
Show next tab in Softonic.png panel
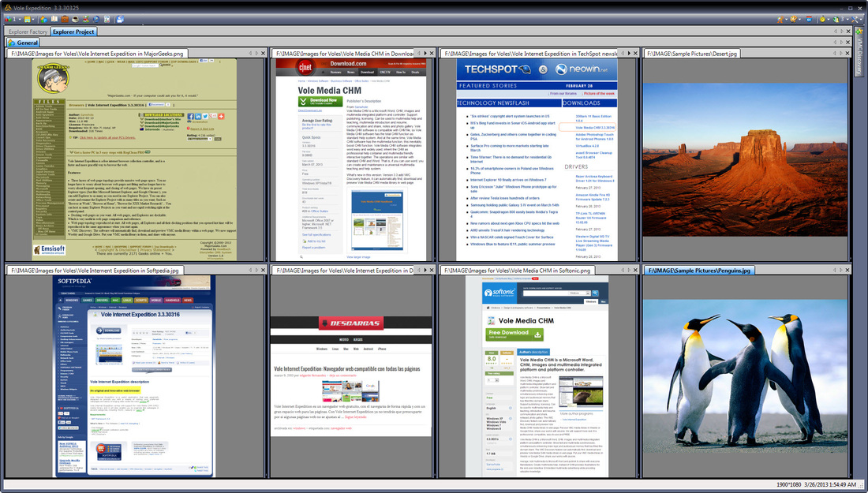tap(629, 271)
